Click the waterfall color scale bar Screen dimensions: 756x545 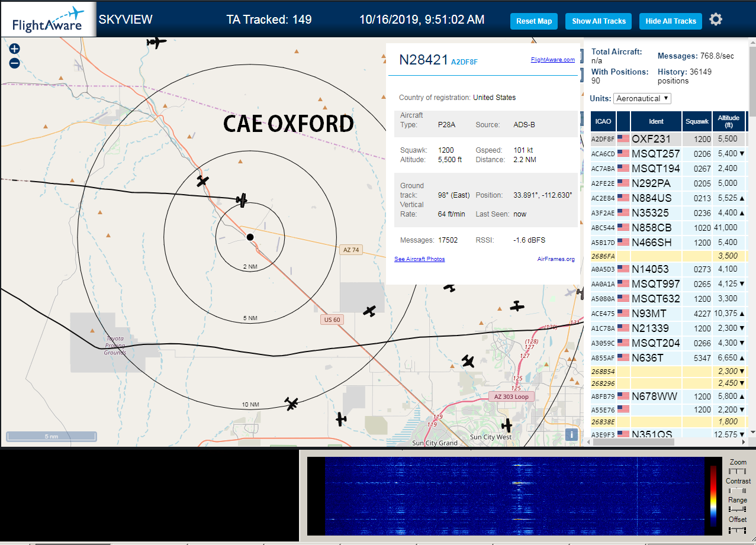pyautogui.click(x=713, y=496)
